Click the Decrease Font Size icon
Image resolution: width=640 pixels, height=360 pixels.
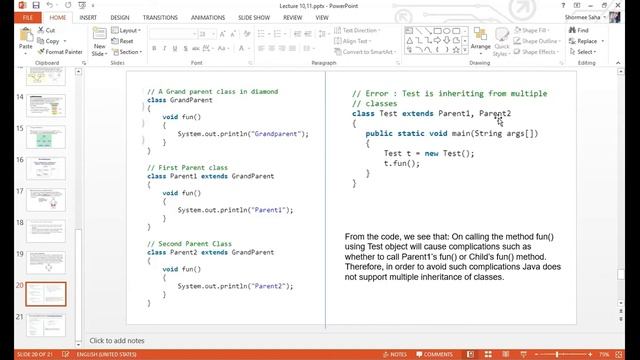(233, 34)
